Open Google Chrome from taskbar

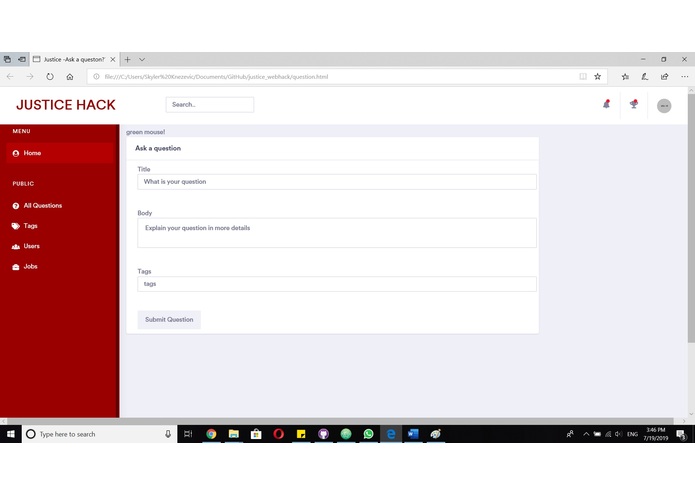[x=211, y=434]
